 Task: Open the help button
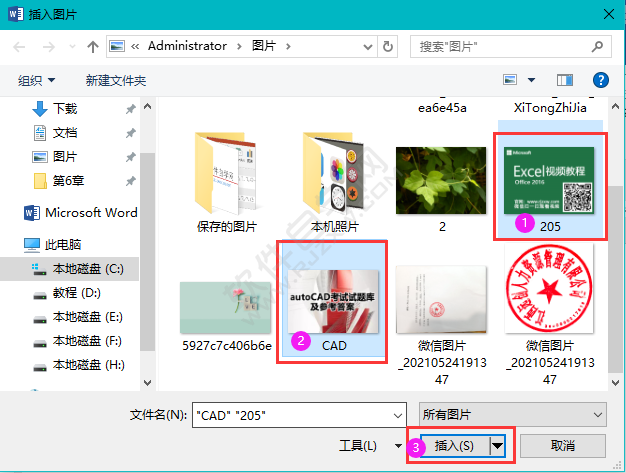[600, 80]
